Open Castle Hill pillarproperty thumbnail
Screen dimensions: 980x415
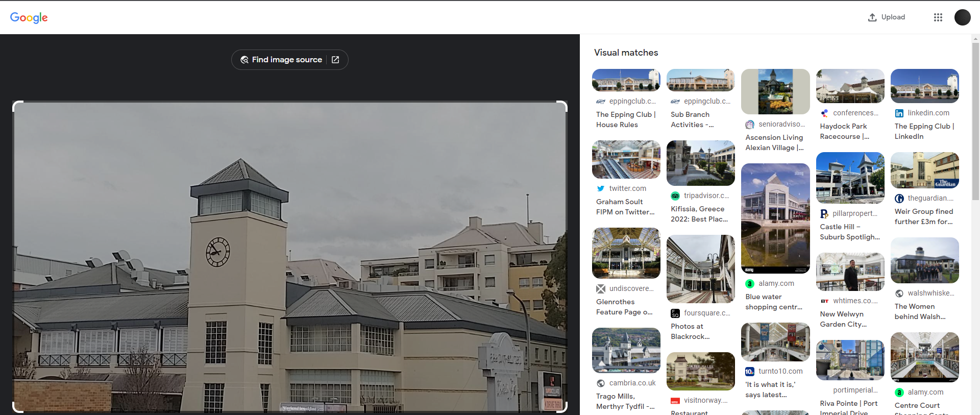(850, 178)
